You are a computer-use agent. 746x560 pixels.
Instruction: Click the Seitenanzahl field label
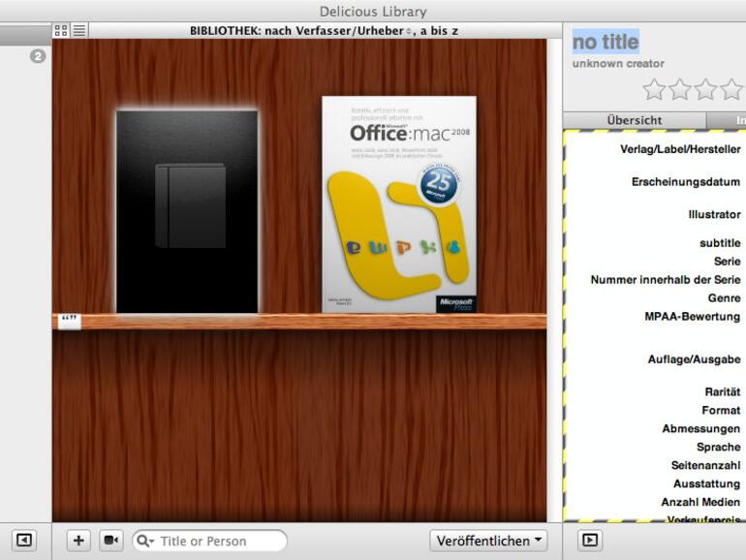[705, 465]
